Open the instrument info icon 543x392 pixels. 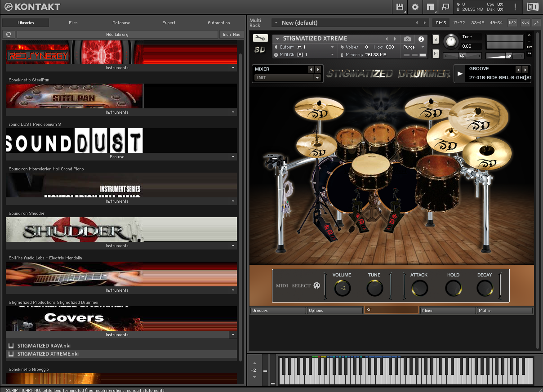[x=421, y=39]
